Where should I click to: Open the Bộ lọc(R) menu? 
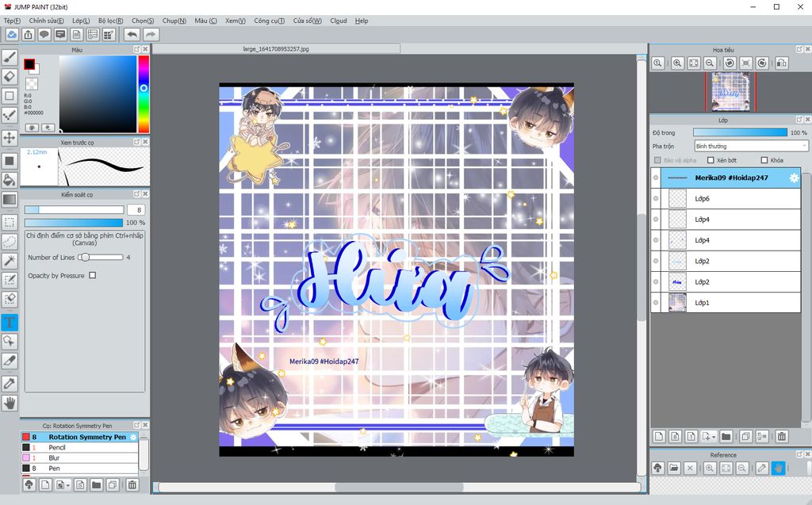[110, 21]
